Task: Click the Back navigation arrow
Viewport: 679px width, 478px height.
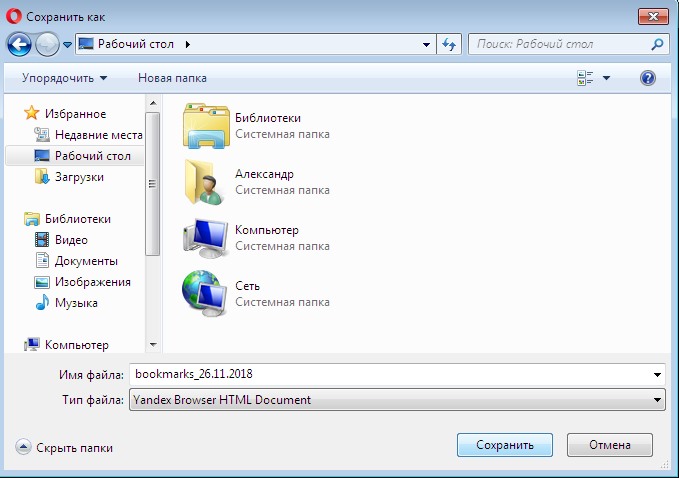Action: 19,44
